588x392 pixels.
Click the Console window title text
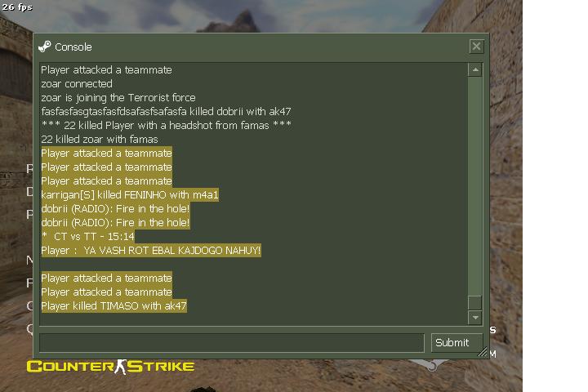[x=73, y=47]
